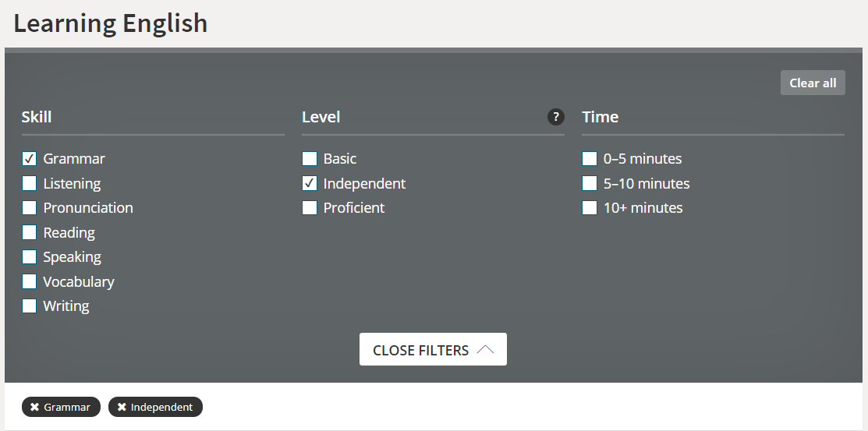
Task: Click the Level help question mark icon
Action: (x=555, y=117)
